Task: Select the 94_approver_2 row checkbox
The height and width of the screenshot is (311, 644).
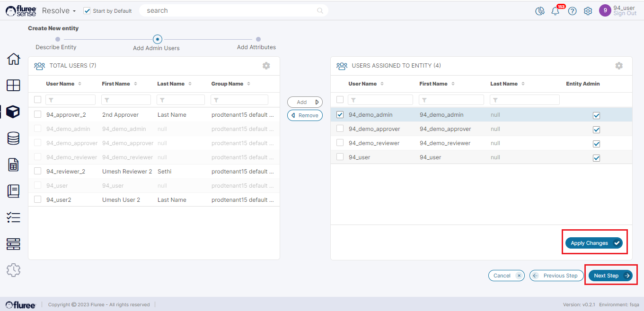Action: pyautogui.click(x=38, y=114)
